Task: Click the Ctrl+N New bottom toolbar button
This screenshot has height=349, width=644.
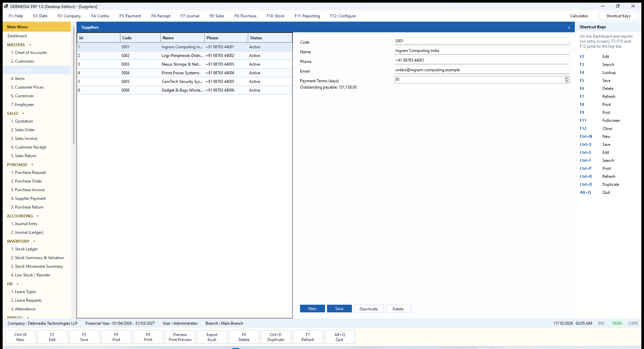Action: pos(20,337)
